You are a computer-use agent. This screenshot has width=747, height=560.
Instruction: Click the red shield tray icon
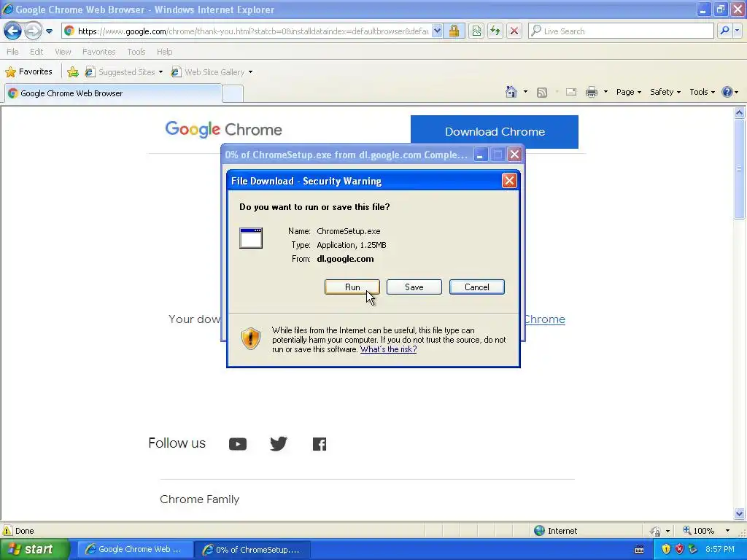[x=679, y=549]
